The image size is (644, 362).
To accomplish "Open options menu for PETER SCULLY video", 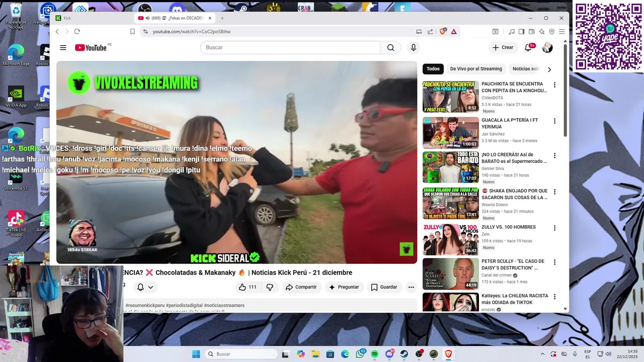I will click(x=555, y=262).
